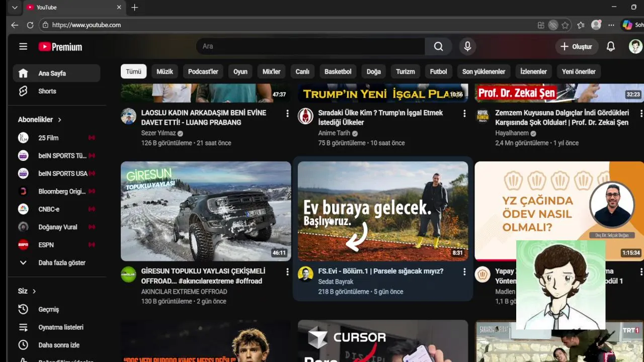Reload the page
644x362 pixels.
[30, 25]
